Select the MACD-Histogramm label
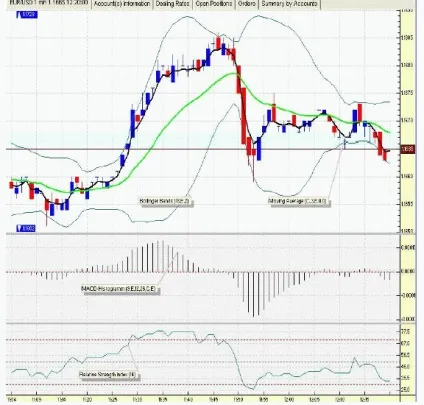Image resolution: width=424 pixels, height=405 pixels. tap(119, 289)
